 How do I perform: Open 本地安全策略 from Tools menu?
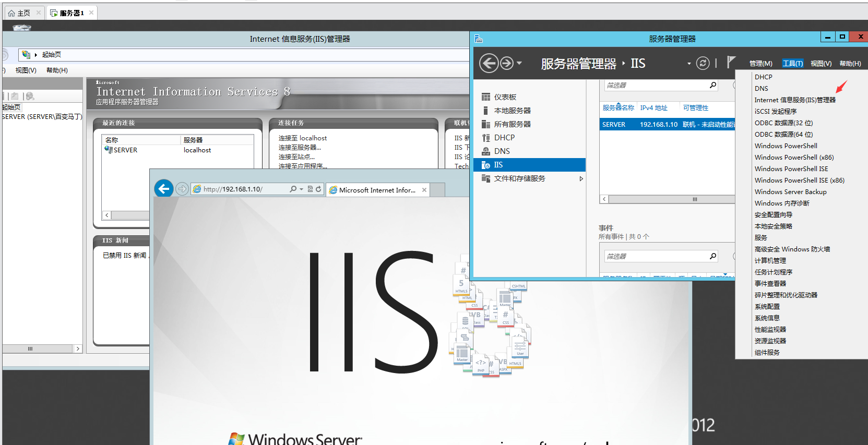click(773, 226)
